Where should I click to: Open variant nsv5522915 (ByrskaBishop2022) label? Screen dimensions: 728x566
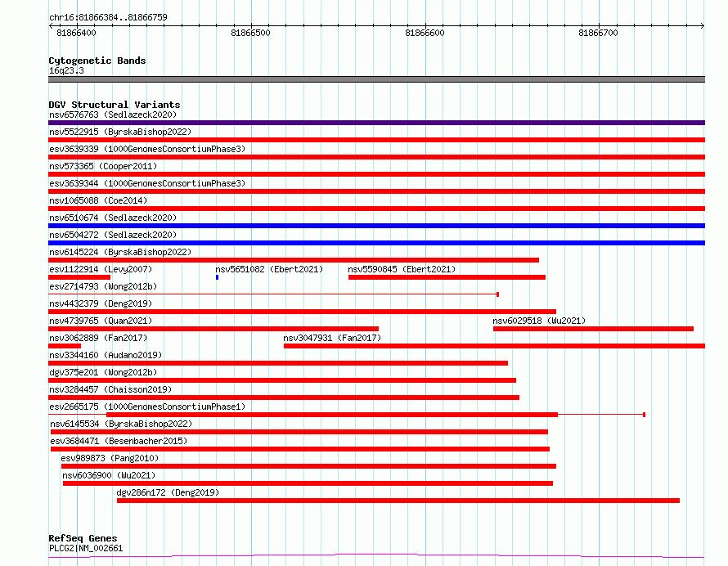[x=120, y=132]
